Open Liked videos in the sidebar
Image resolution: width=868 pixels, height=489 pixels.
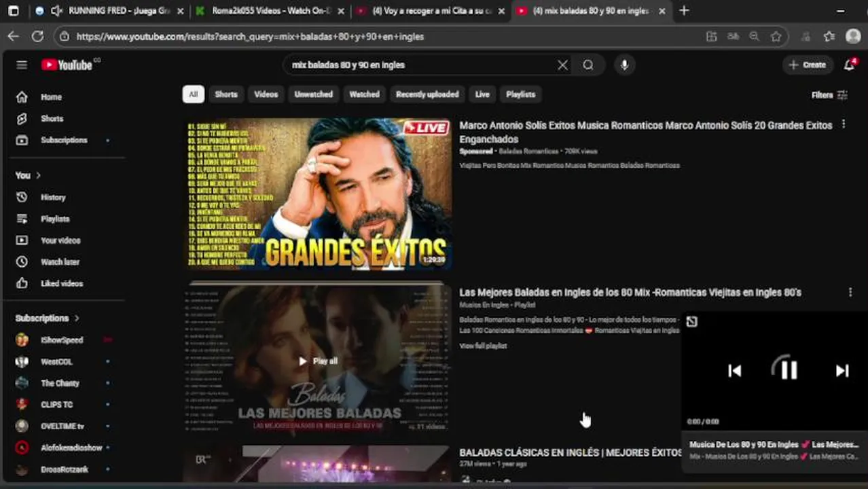(x=62, y=283)
